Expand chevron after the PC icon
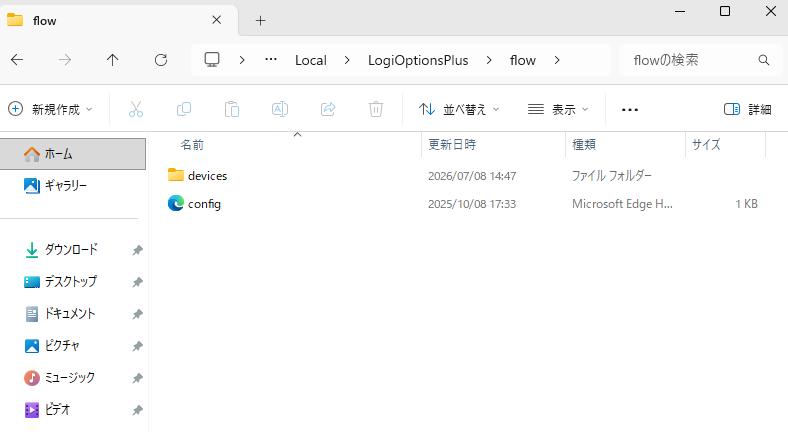Image resolution: width=788 pixels, height=432 pixels. tap(242, 60)
